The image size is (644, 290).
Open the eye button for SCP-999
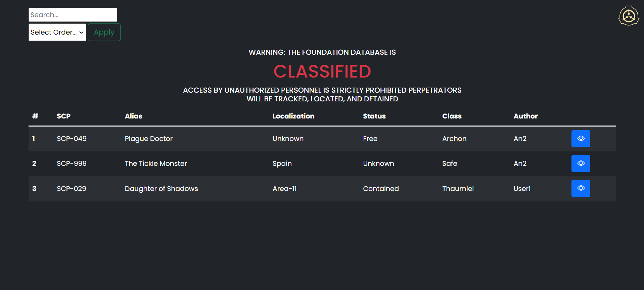581,163
